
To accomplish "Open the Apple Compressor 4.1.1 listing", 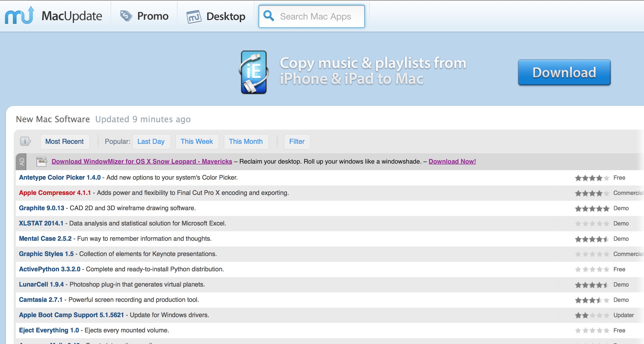I will [x=55, y=193].
